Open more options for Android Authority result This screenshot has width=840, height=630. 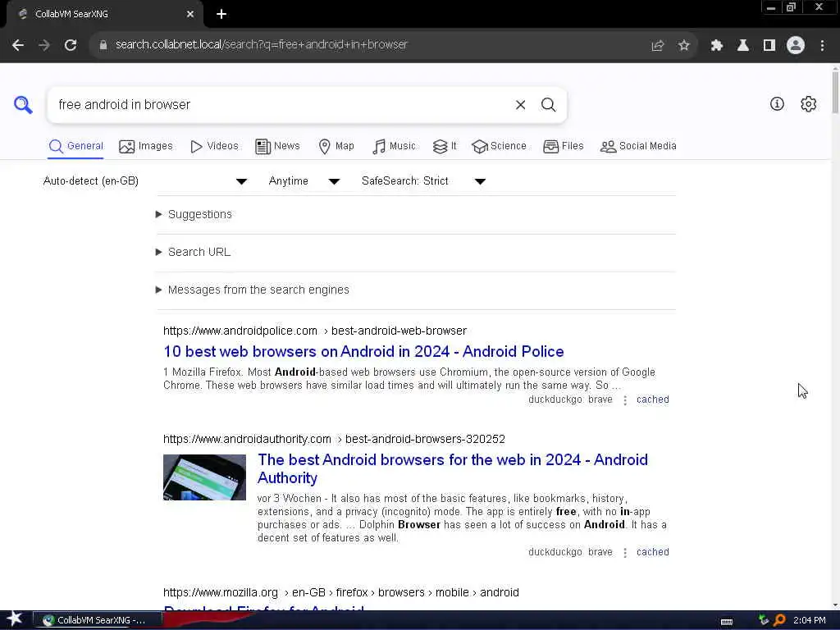(624, 553)
